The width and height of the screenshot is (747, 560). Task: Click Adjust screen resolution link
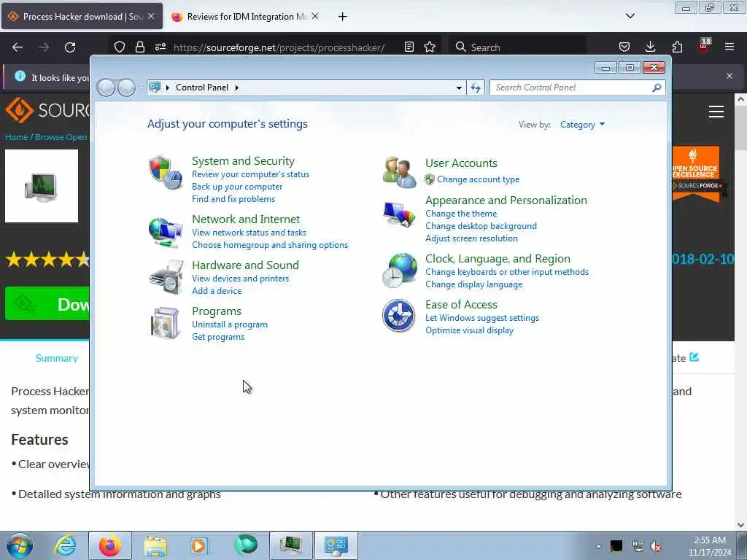coord(471,238)
